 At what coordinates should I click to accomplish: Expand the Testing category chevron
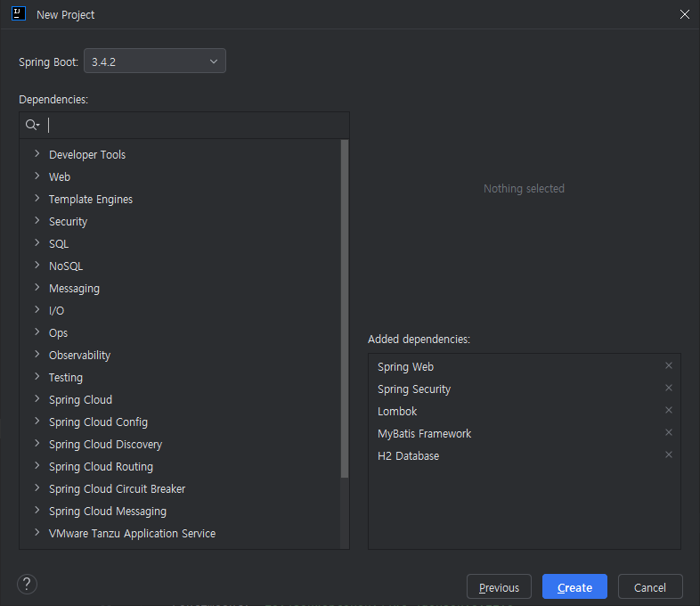[x=37, y=377]
